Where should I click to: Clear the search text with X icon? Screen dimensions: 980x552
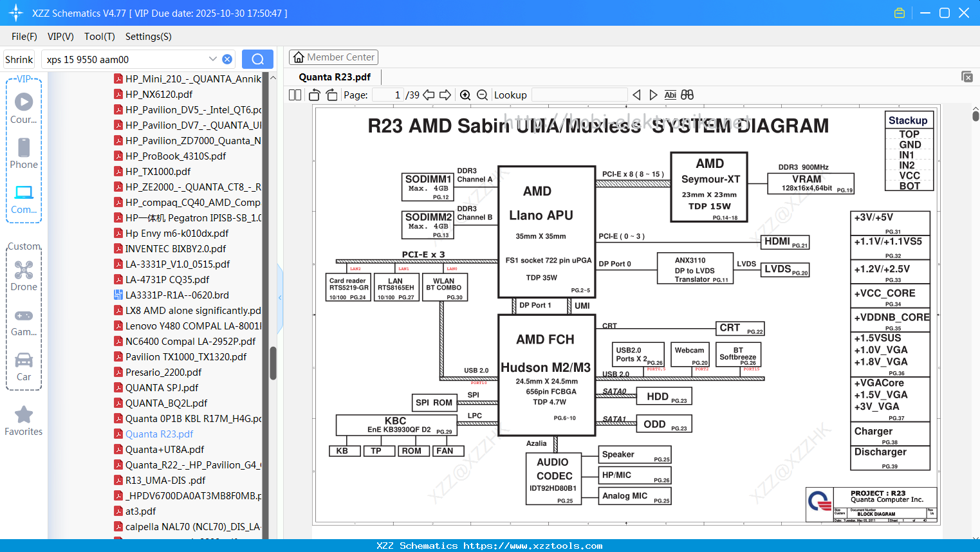tap(227, 59)
